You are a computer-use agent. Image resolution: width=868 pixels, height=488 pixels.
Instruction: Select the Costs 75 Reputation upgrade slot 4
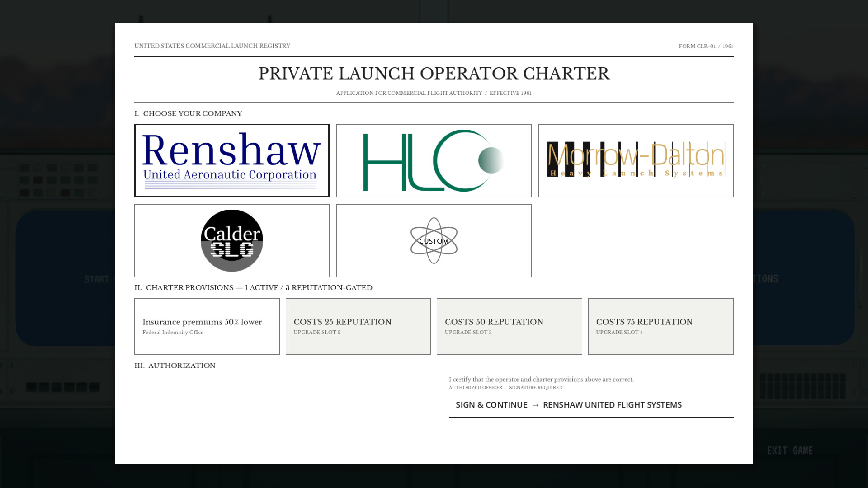point(660,326)
